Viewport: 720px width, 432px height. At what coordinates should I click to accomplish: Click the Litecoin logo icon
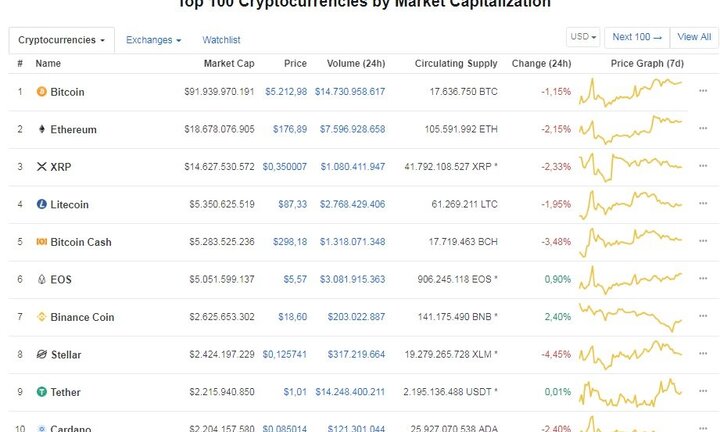click(41, 204)
